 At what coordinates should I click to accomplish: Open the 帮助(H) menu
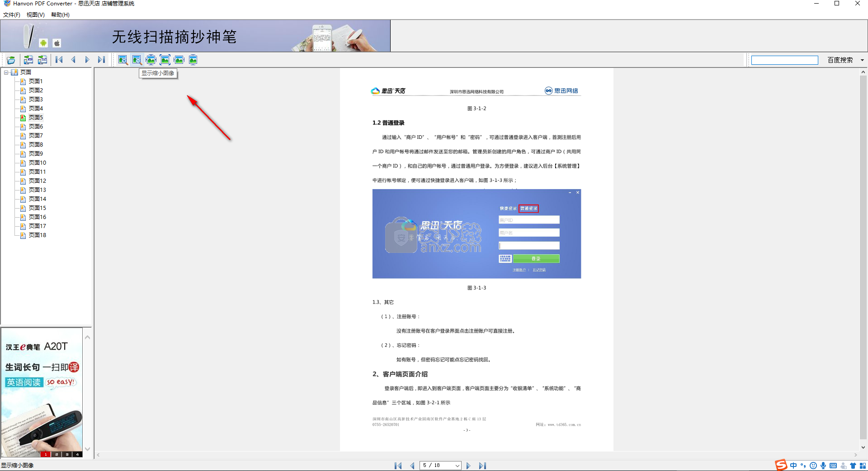coord(60,15)
